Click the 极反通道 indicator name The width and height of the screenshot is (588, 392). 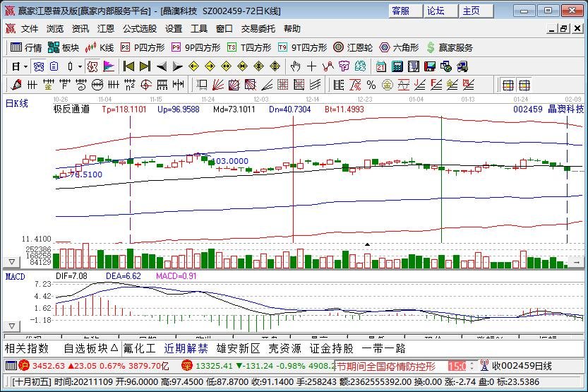71,109
